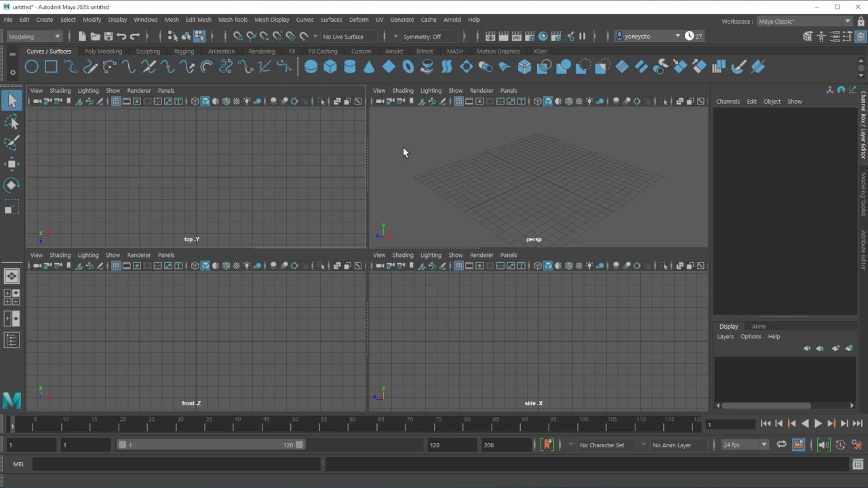
Task: Toggle snap to curves
Action: coord(251,36)
